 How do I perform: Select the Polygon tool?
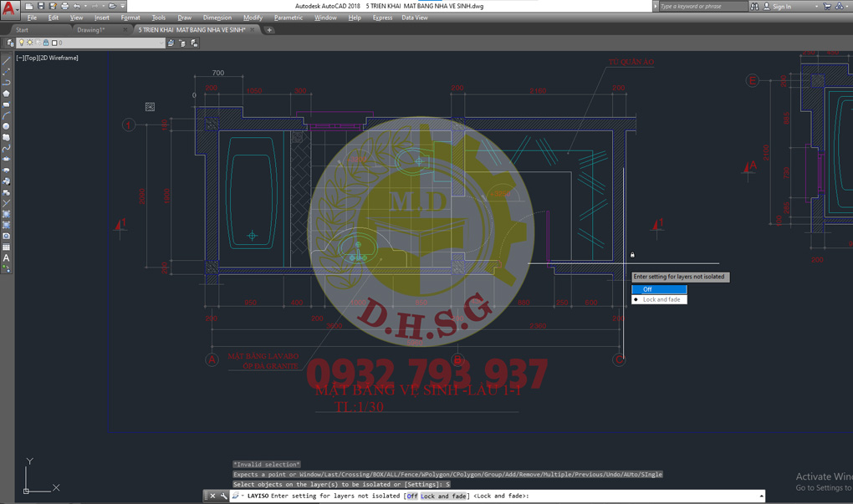pyautogui.click(x=7, y=94)
